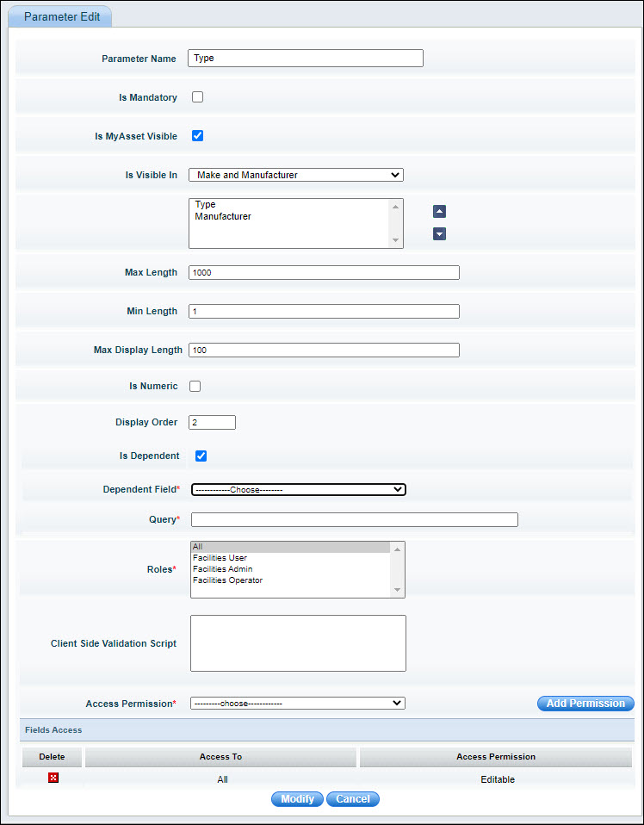The width and height of the screenshot is (644, 825).
Task: Click the Client Side Validation Script textarea
Action: tap(298, 642)
